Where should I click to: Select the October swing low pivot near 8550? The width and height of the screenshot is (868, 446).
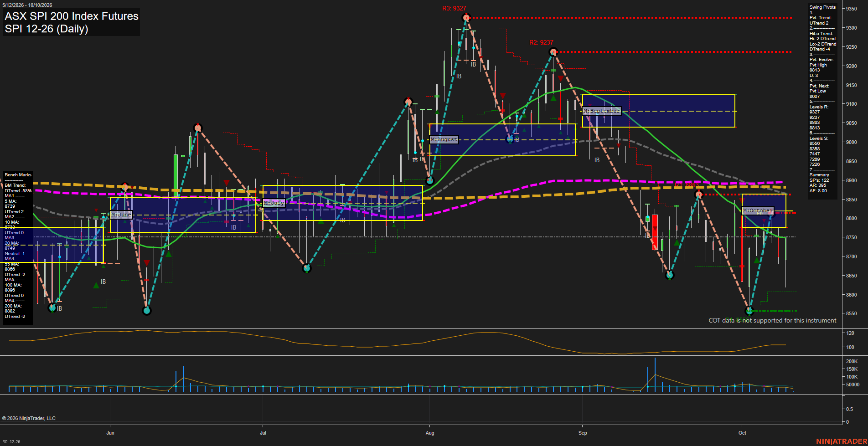(x=749, y=311)
